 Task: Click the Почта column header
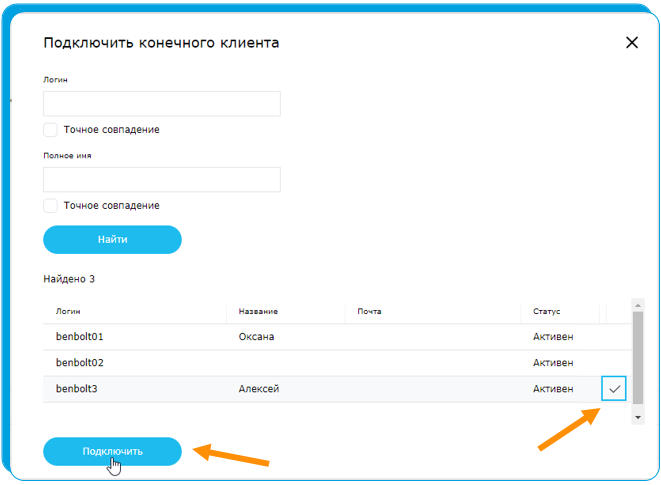pyautogui.click(x=370, y=312)
